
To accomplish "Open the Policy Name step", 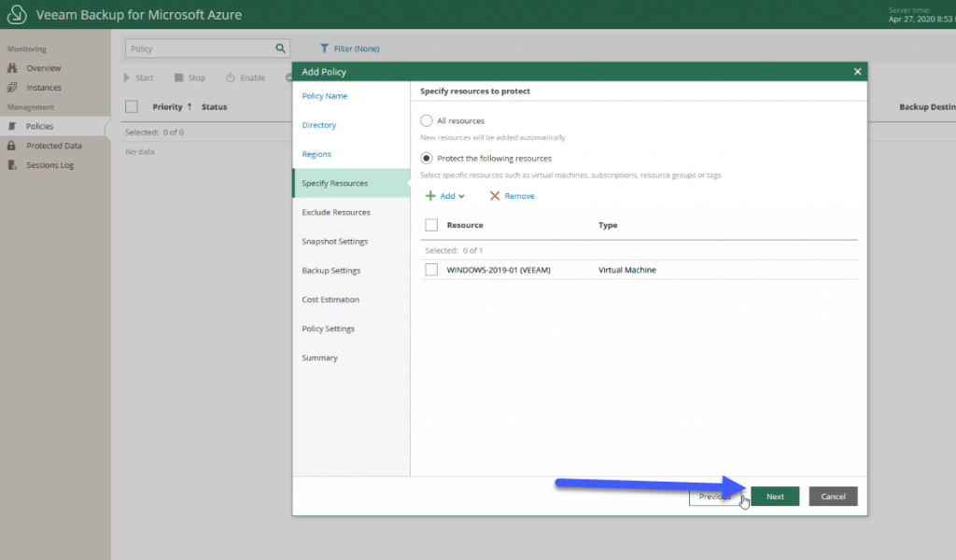I will pyautogui.click(x=324, y=96).
